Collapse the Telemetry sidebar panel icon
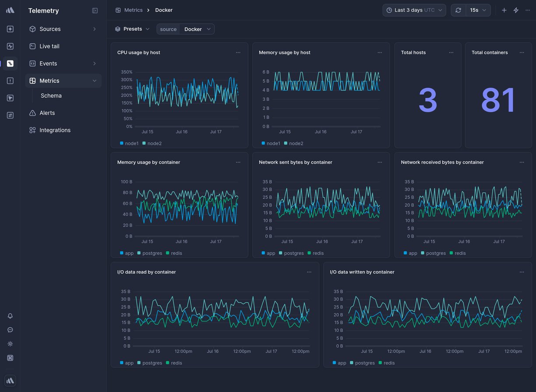The height and width of the screenshot is (392, 536). point(95,10)
